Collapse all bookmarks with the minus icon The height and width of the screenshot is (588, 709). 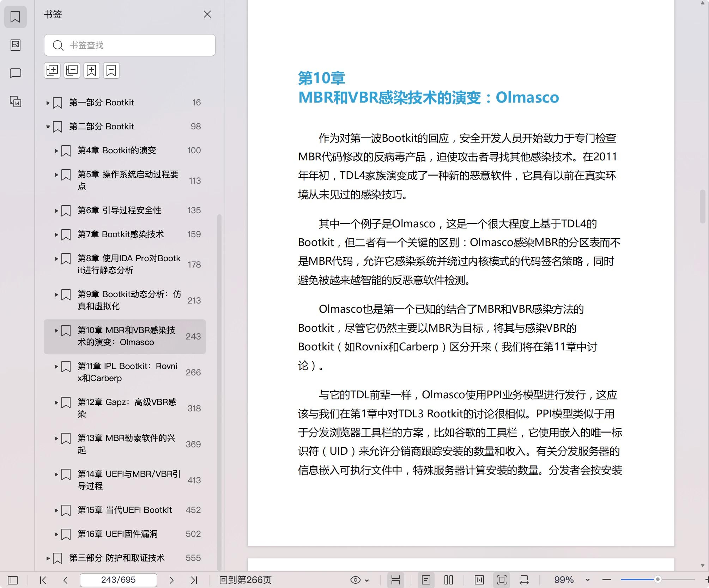[72, 71]
